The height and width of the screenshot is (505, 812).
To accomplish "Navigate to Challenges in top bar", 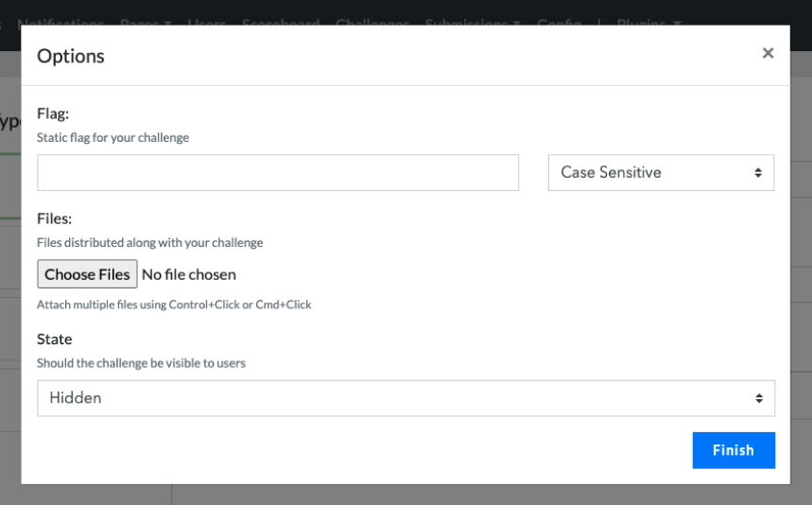I will pyautogui.click(x=371, y=22).
